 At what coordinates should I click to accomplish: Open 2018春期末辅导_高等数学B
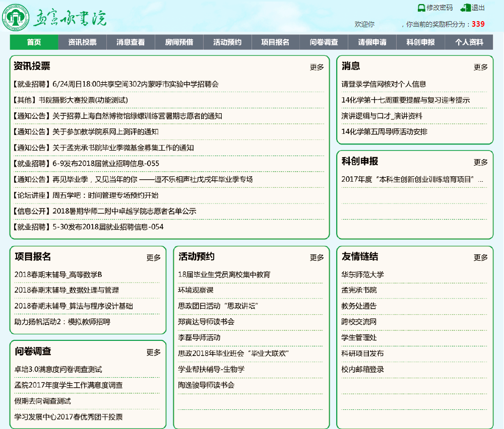(x=58, y=274)
